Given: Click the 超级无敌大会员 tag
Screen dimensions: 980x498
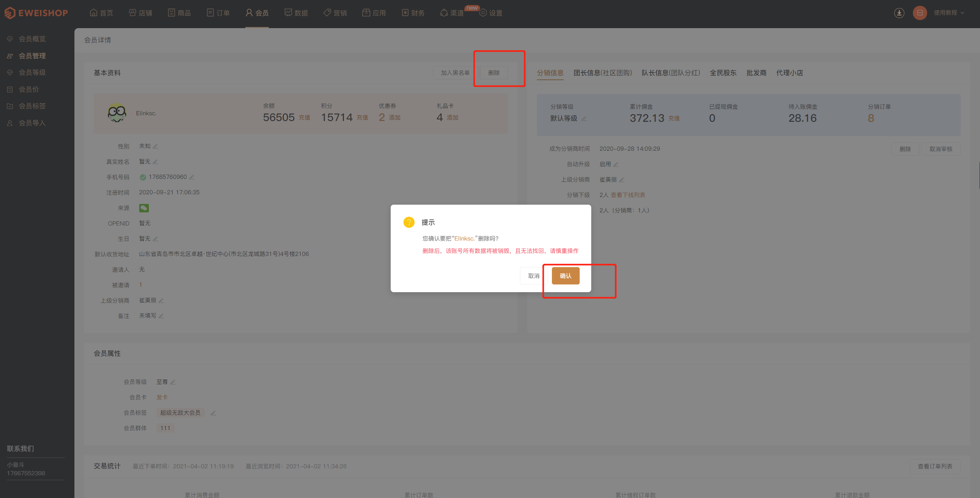Looking at the screenshot, I should point(180,413).
